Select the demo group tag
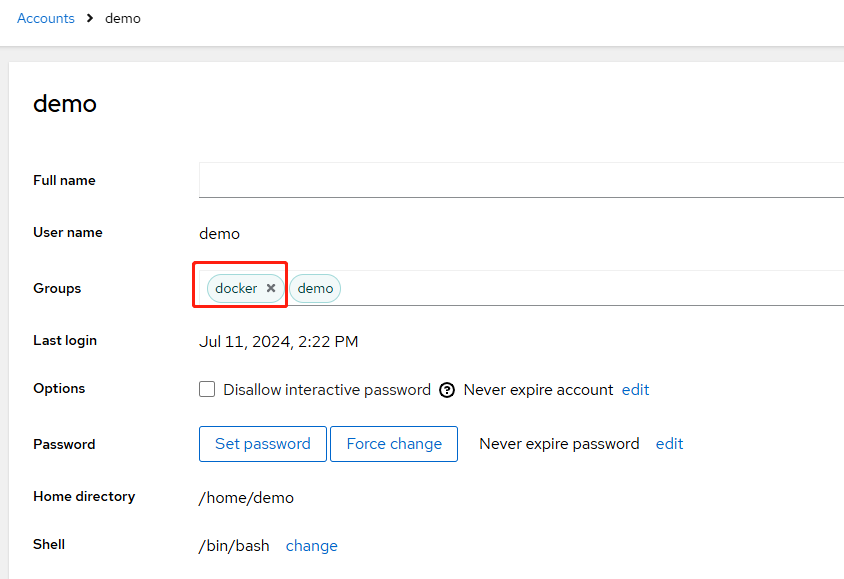The height and width of the screenshot is (579, 844). (x=315, y=288)
